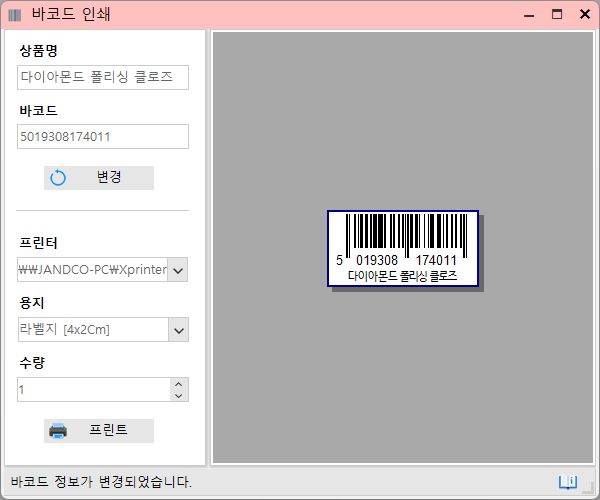The image size is (600, 500).
Task: Open the 용지 paper size dropdown arrow
Action: point(178,330)
